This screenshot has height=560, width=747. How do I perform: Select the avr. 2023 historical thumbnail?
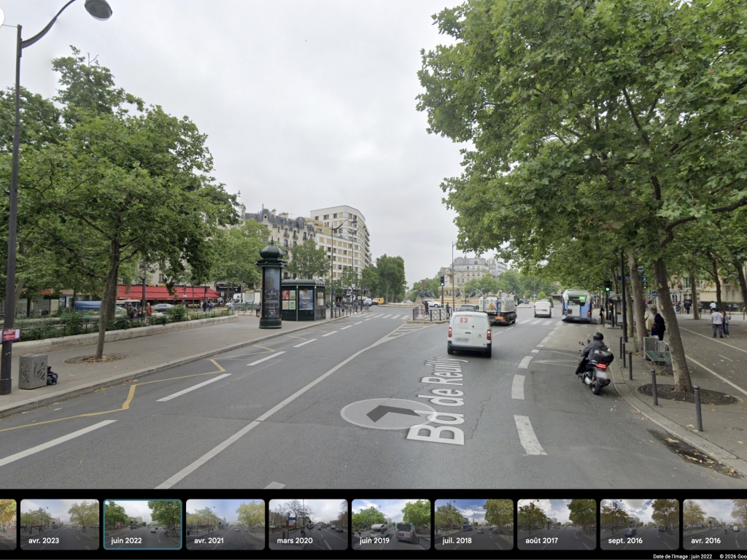(60, 524)
